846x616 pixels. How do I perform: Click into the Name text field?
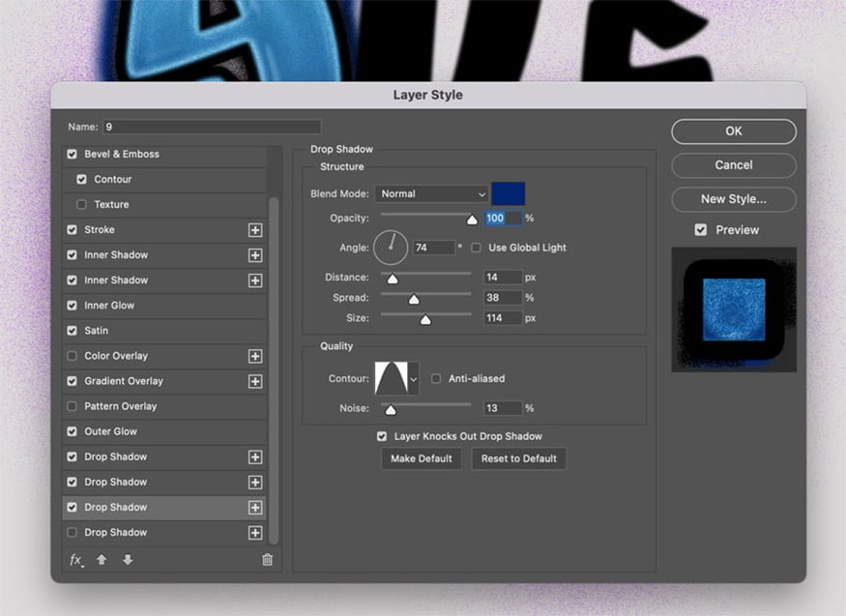[x=213, y=127]
